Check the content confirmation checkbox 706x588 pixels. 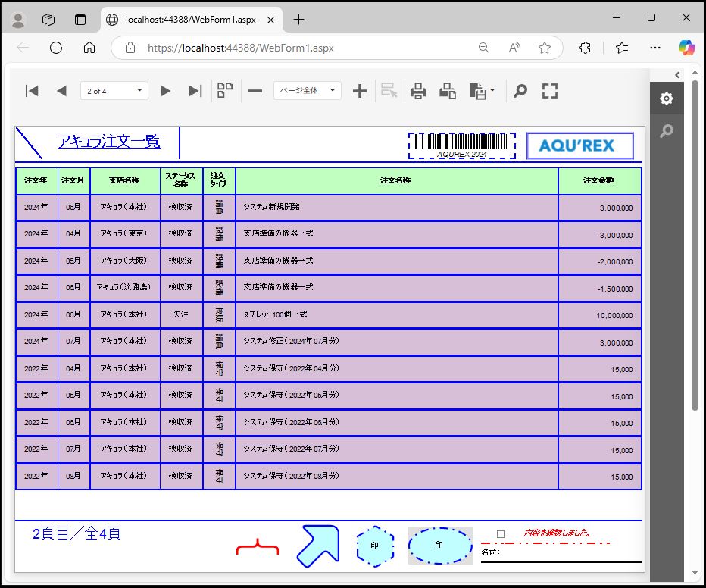501,534
